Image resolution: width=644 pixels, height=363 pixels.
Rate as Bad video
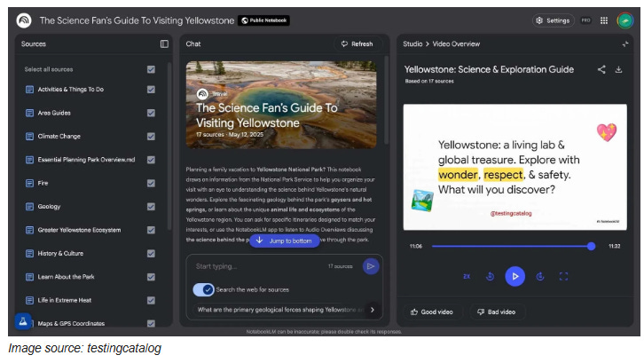496,312
